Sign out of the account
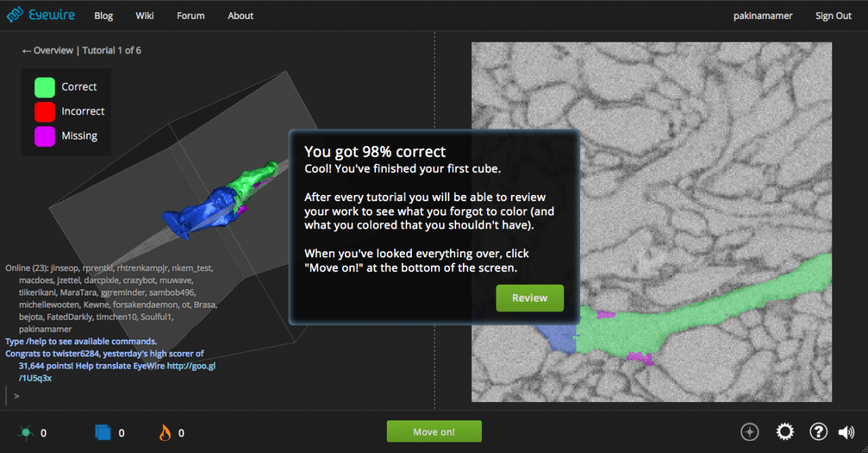 (833, 16)
